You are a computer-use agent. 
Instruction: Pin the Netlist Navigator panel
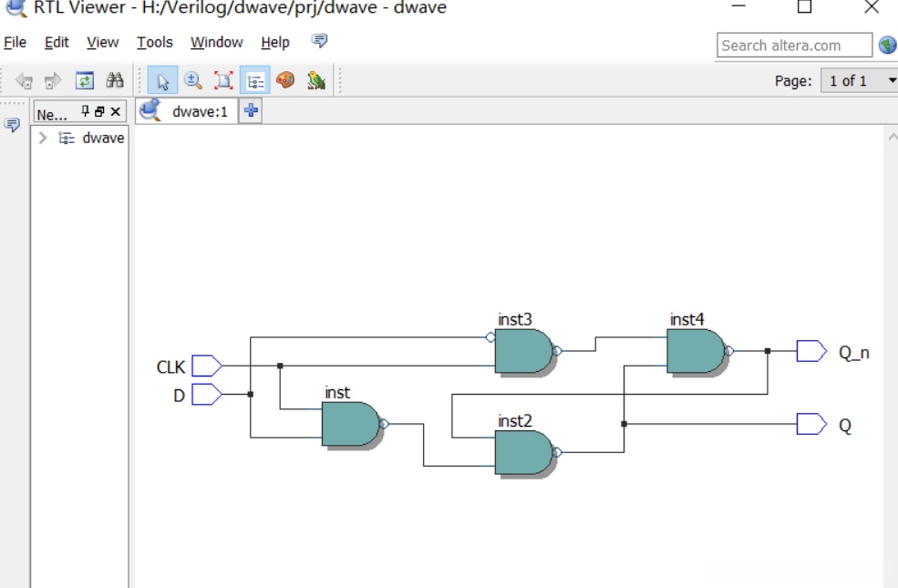click(x=85, y=111)
